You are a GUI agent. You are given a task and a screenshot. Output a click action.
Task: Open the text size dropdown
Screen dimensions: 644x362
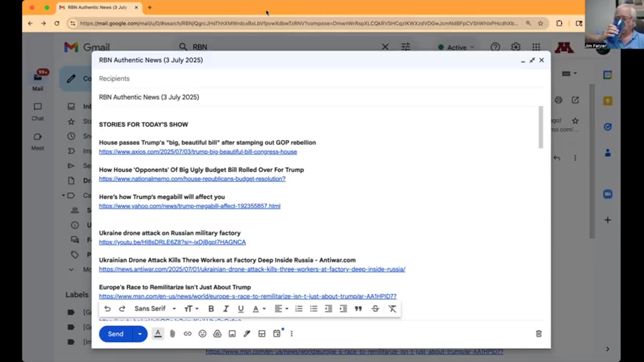(191, 309)
